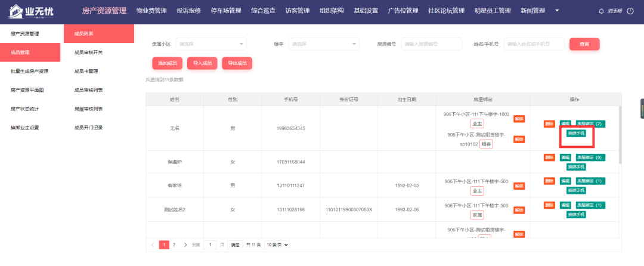Click 解绑 for the sp10102 租客 binding
Image resolution: width=644 pixels, height=266 pixels.
[x=519, y=139]
